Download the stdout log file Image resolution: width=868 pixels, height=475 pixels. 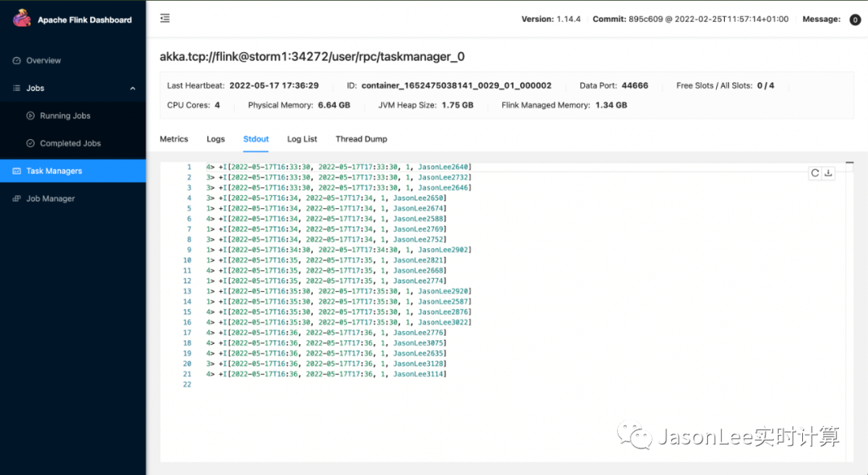pyautogui.click(x=828, y=173)
